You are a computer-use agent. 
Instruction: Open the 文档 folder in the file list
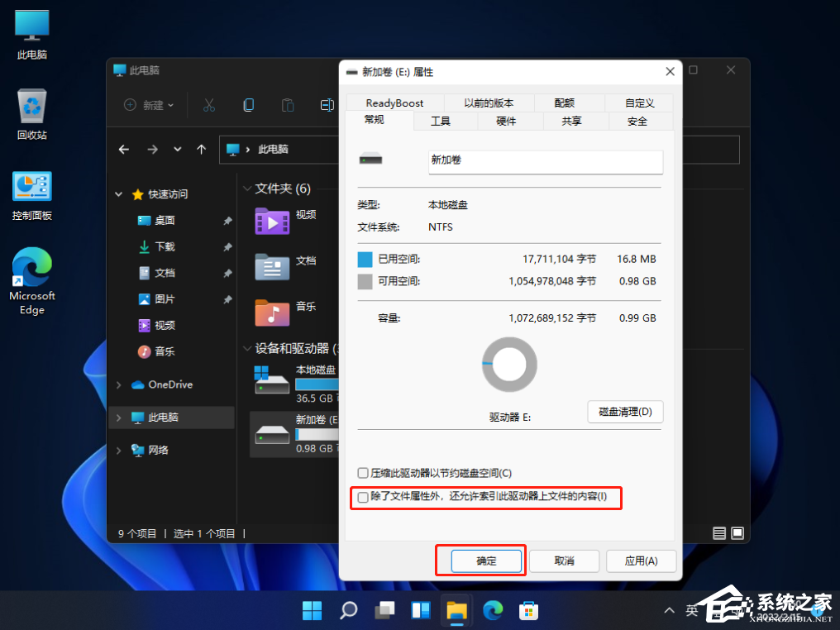[272, 267]
